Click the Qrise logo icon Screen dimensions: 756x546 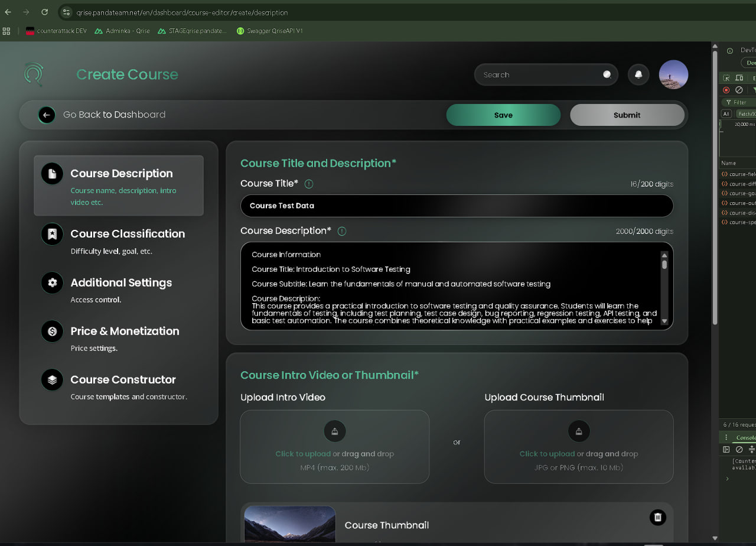pyautogui.click(x=34, y=74)
